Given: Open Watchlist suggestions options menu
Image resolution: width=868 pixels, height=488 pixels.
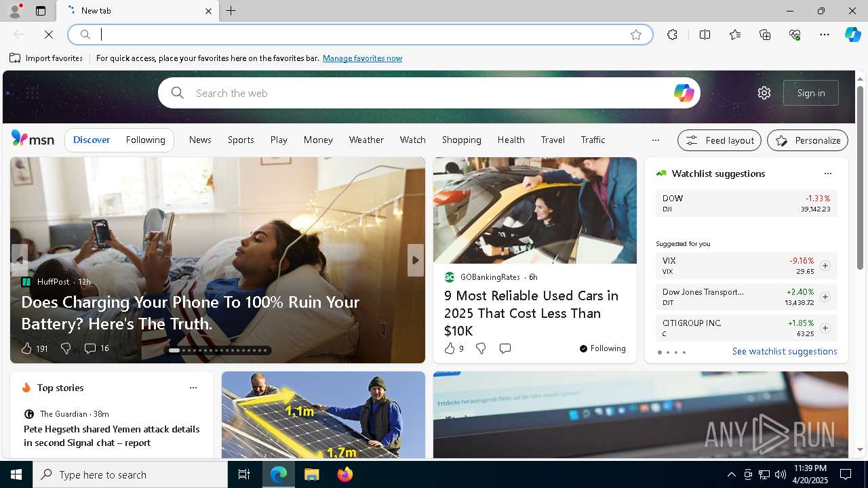Looking at the screenshot, I should click(x=827, y=174).
